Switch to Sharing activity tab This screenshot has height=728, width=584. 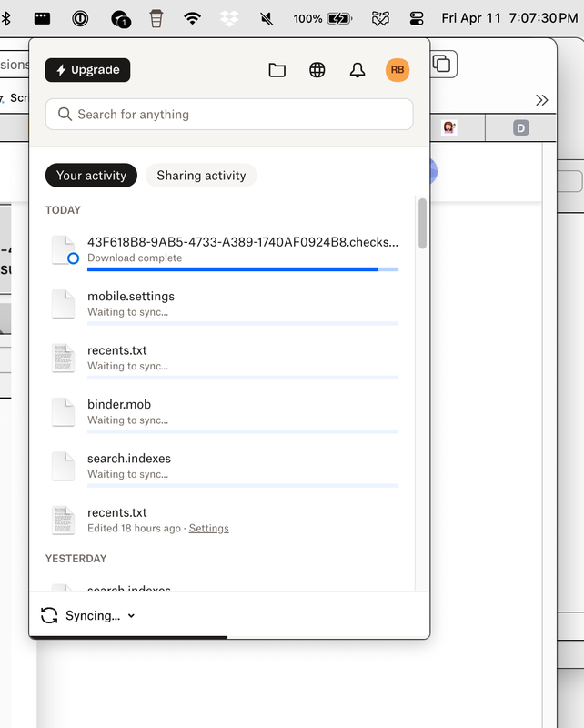(x=201, y=176)
